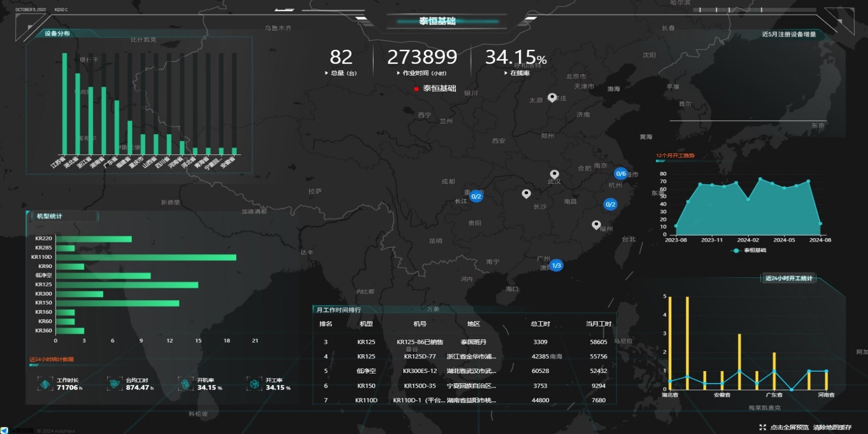868x434 pixels.
Task: Toggle the 泰恒基础 legend under the trend chart
Action: 749,250
